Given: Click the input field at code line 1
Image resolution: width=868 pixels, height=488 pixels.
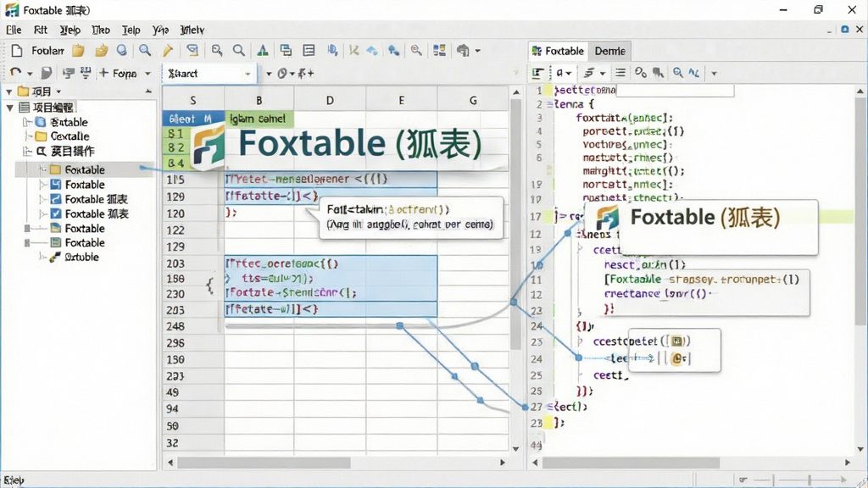Looking at the screenshot, I should [675, 90].
